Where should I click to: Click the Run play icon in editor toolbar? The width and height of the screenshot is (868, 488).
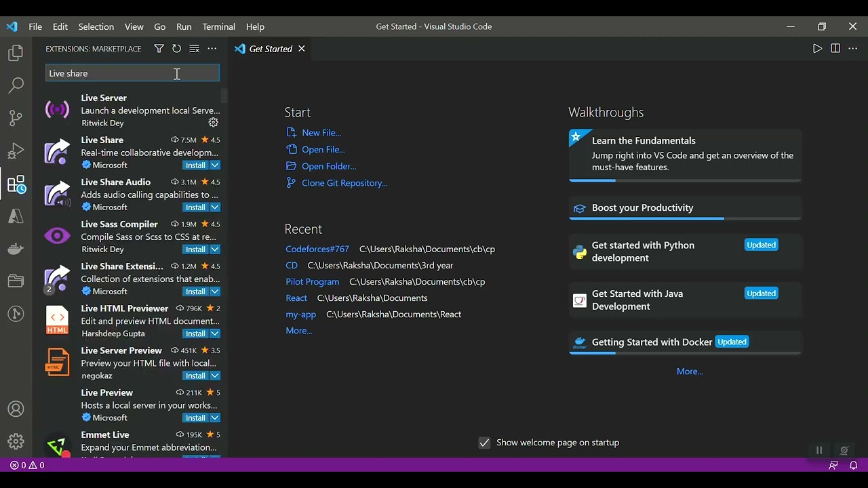click(817, 49)
